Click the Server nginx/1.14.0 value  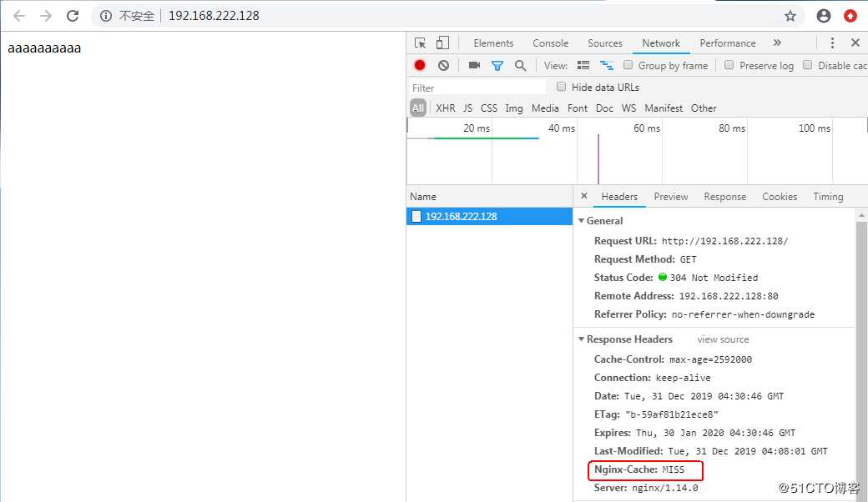click(x=665, y=488)
